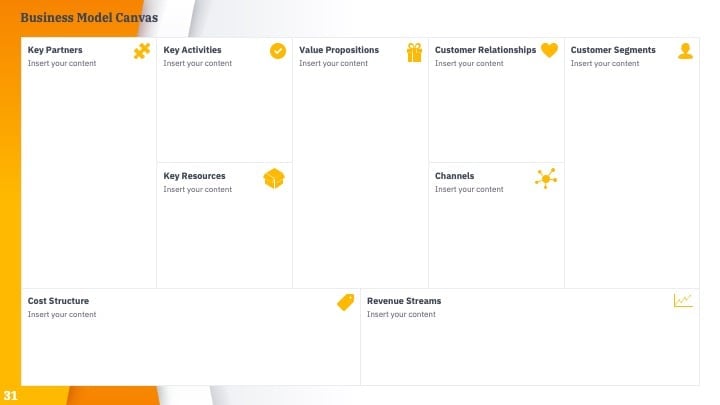720x405 pixels.
Task: Click the Key Partners heading
Action: [x=55, y=50]
